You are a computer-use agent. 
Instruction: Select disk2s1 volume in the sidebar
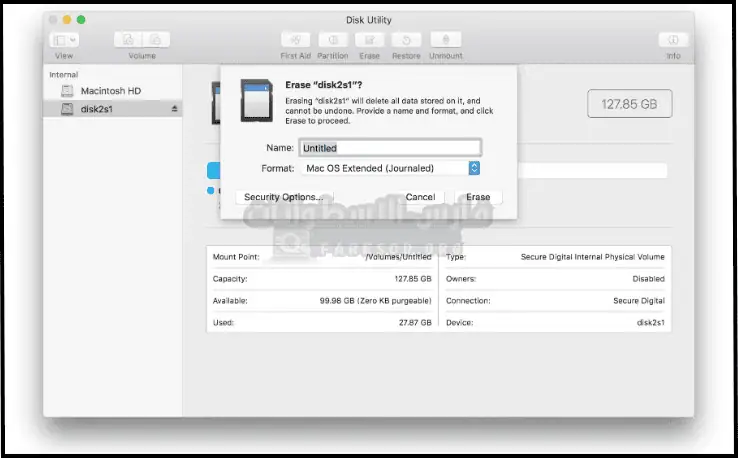[97, 108]
